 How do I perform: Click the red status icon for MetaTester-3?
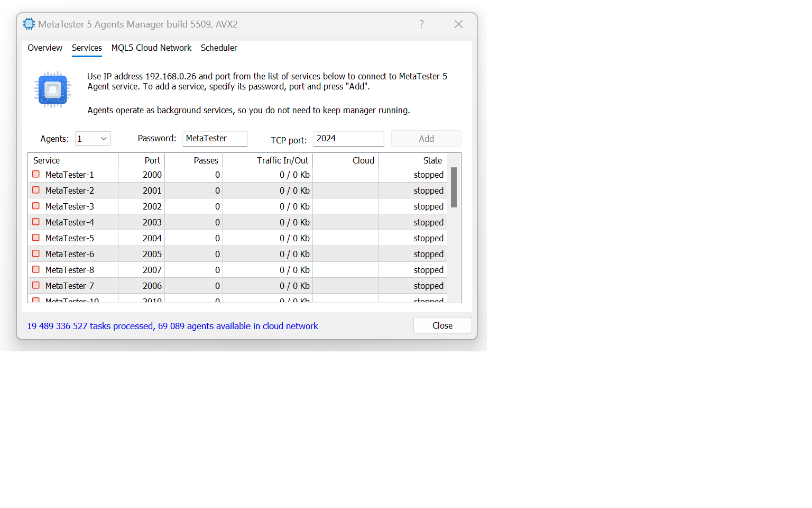tap(36, 206)
